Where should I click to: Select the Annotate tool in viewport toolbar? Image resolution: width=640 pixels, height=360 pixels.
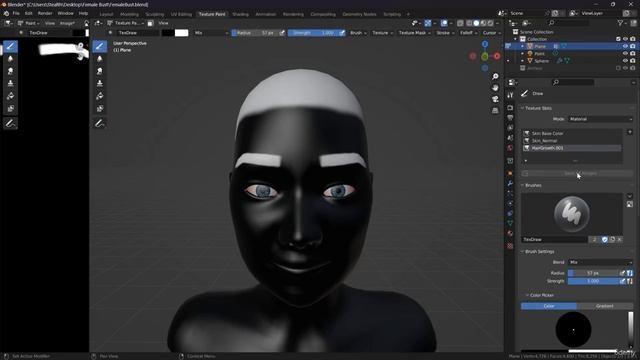(x=100, y=123)
